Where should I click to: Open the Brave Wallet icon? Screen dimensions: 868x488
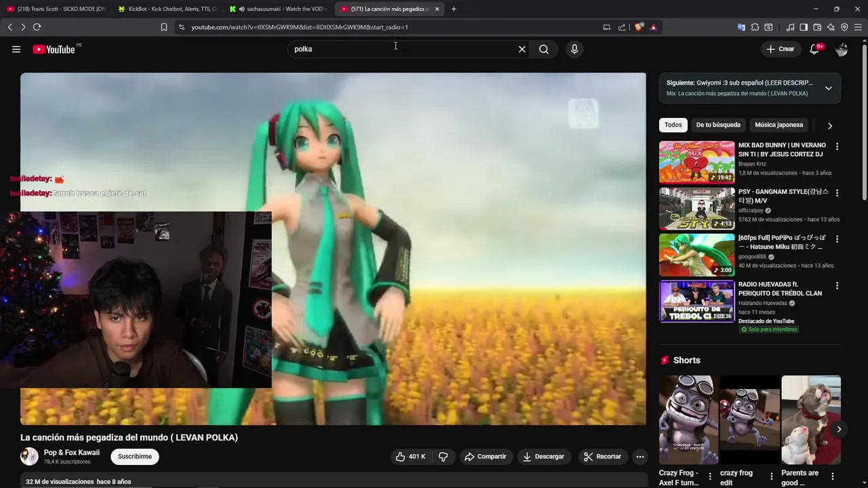817,27
